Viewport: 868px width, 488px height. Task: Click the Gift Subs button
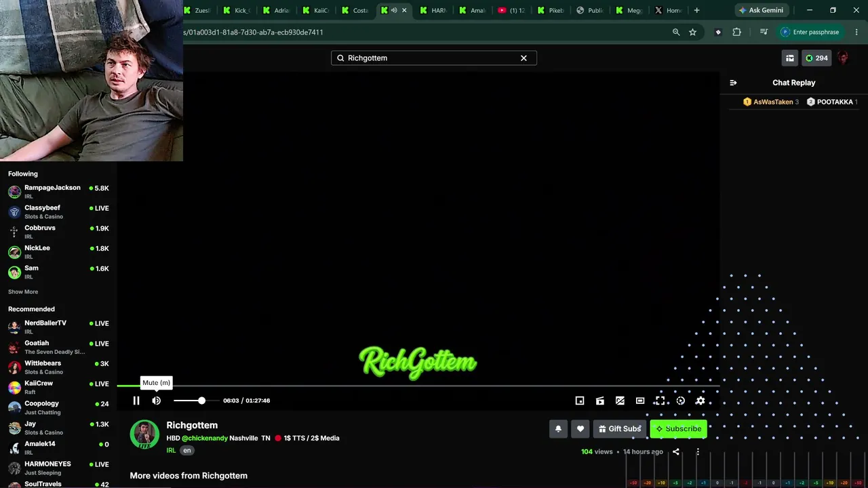click(x=620, y=429)
